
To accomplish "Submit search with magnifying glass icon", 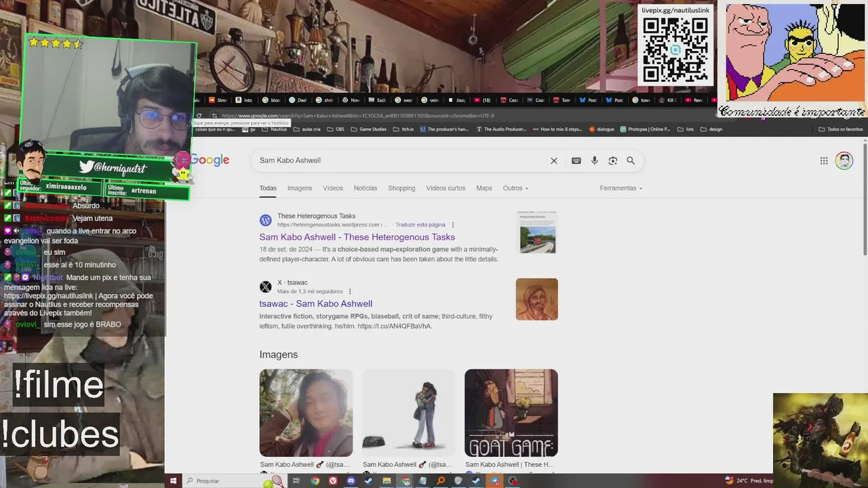I will [631, 161].
